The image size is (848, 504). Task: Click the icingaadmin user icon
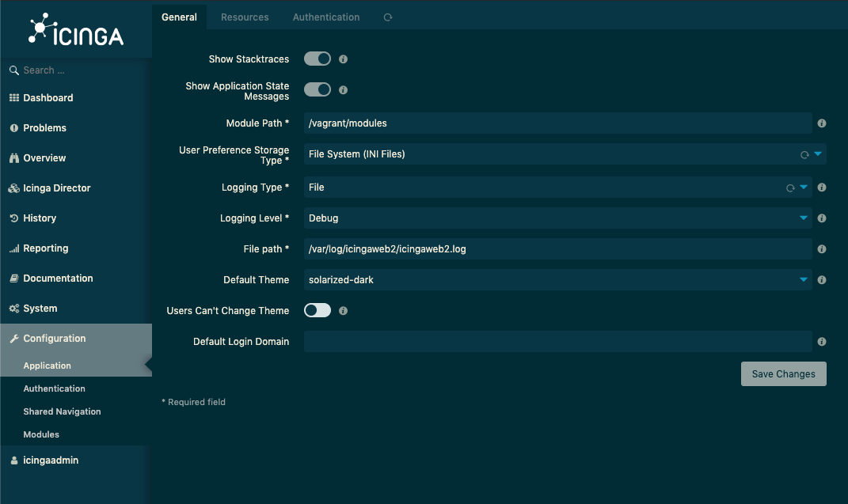[14, 460]
